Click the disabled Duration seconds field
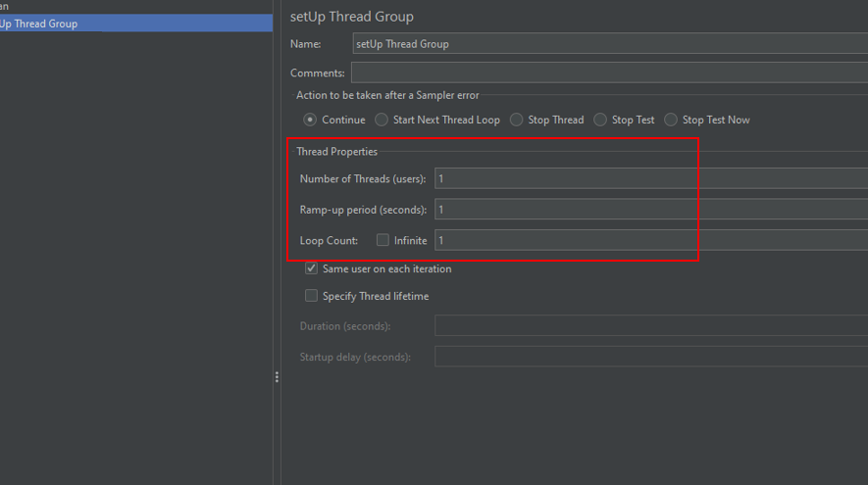Image resolution: width=868 pixels, height=485 pixels. pos(651,325)
